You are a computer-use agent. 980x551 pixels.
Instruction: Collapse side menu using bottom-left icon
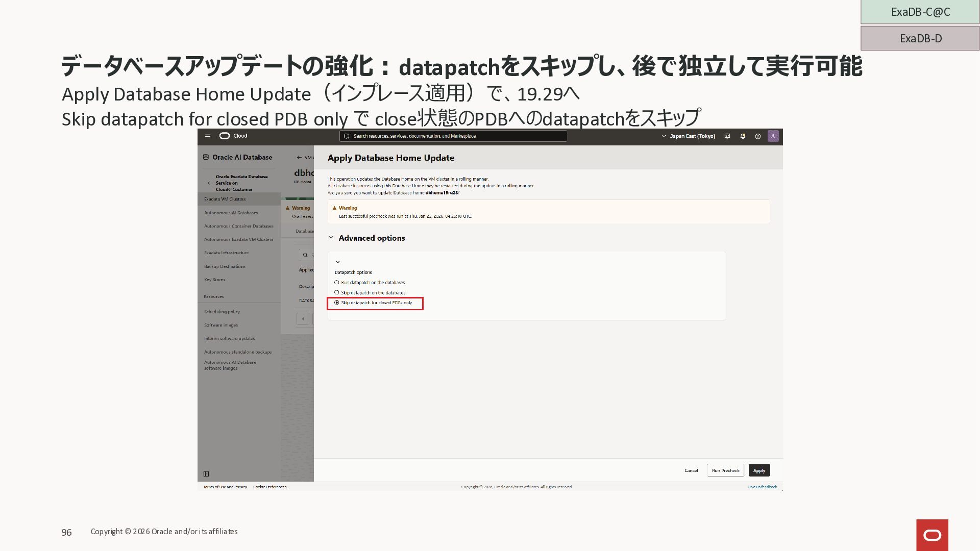tap(206, 474)
